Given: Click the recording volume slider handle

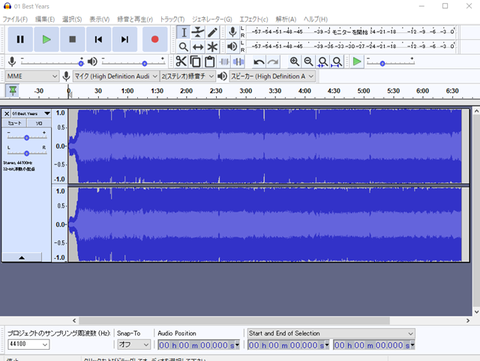Looking at the screenshot, I should pyautogui.click(x=81, y=63).
